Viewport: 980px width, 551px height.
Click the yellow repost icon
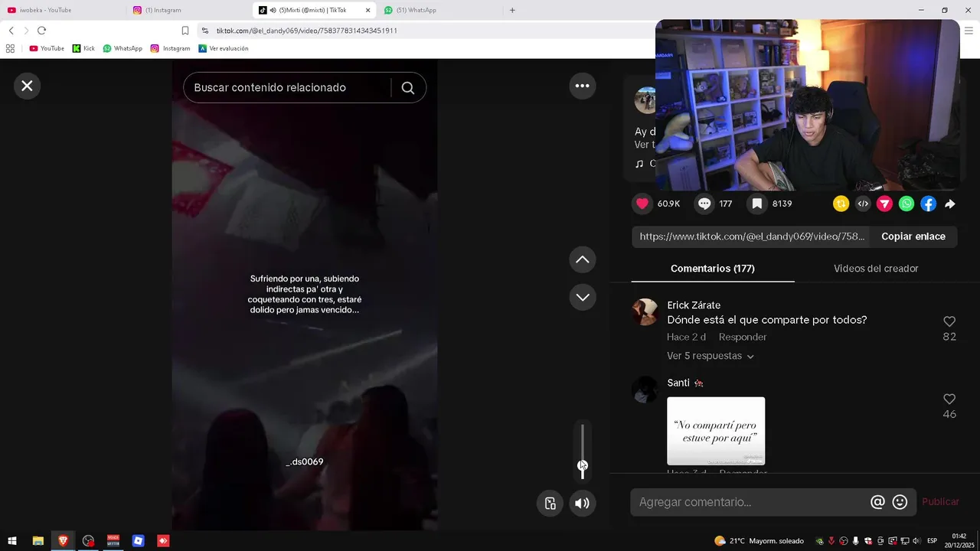[x=841, y=204]
